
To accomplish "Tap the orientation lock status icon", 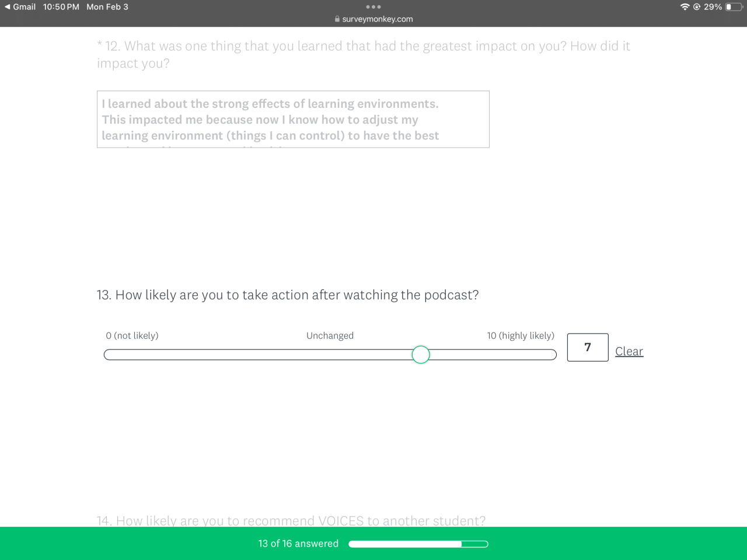I will 697,7.
